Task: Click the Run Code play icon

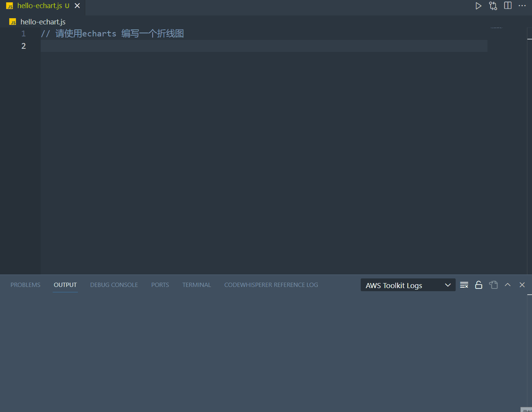Action: 479,6
